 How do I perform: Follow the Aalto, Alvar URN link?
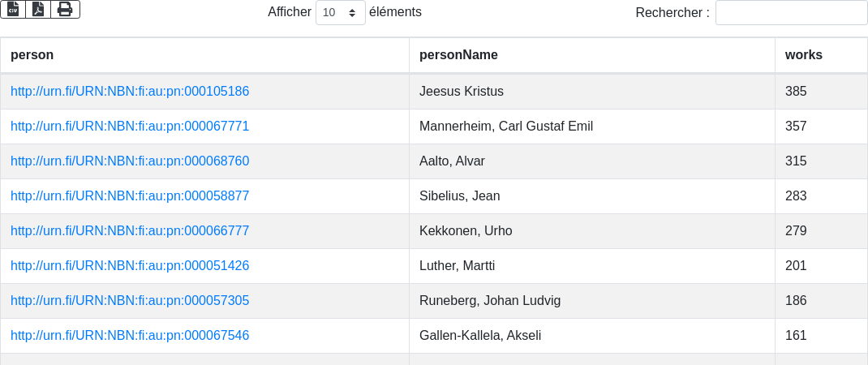(x=130, y=161)
